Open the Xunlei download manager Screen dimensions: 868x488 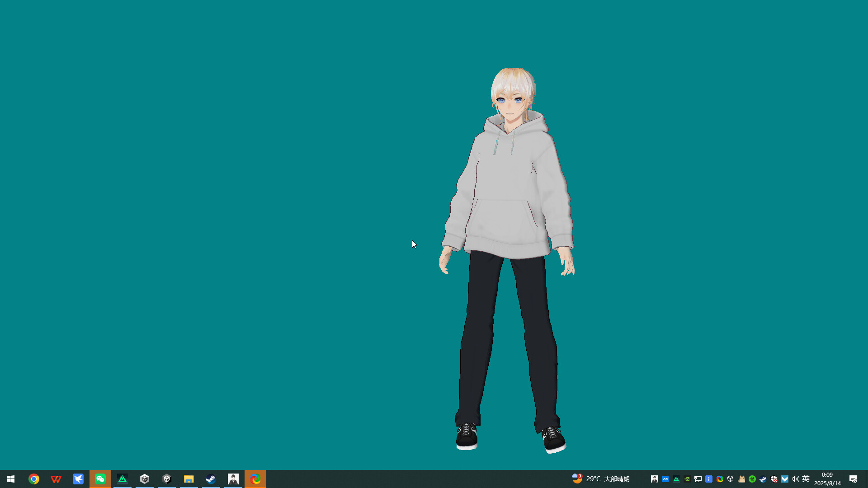(x=78, y=479)
